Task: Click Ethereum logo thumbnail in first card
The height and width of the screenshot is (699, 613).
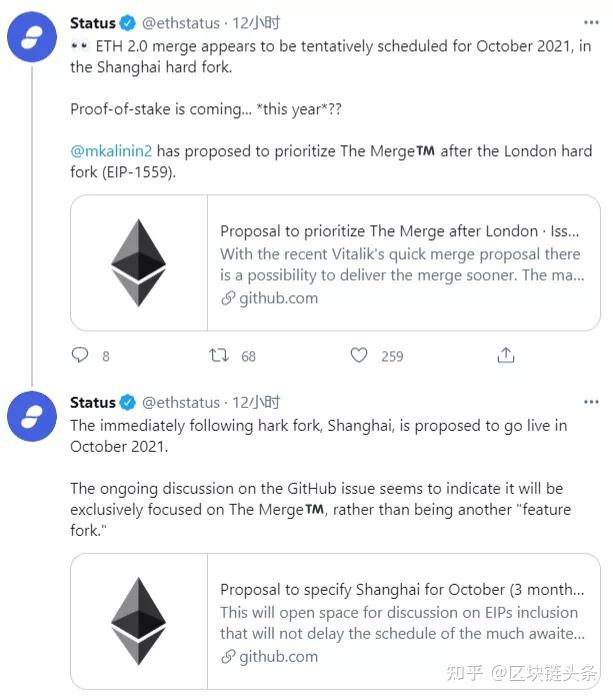Action: point(139,263)
